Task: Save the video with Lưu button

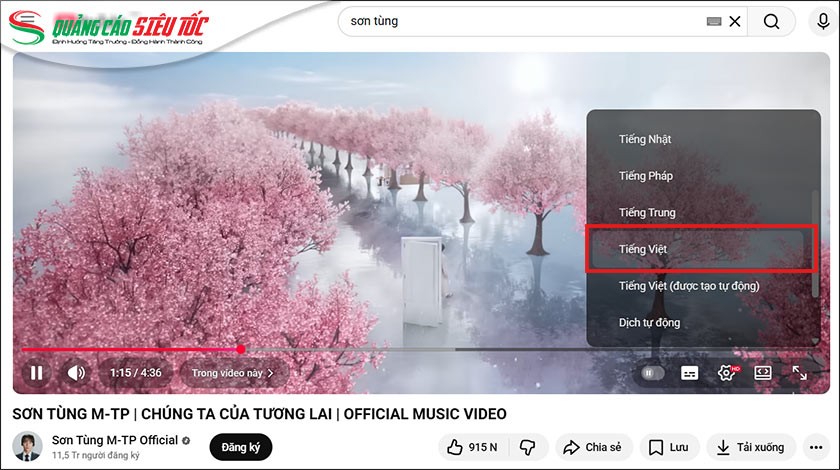Action: click(669, 447)
